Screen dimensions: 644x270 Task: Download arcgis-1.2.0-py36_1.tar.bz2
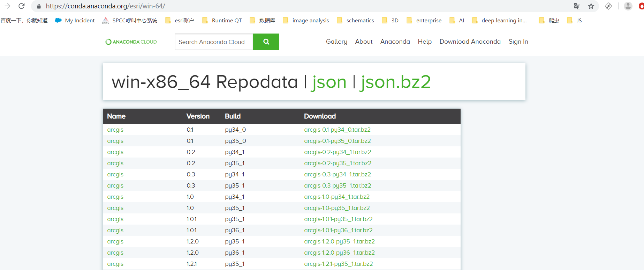pyautogui.click(x=339, y=253)
